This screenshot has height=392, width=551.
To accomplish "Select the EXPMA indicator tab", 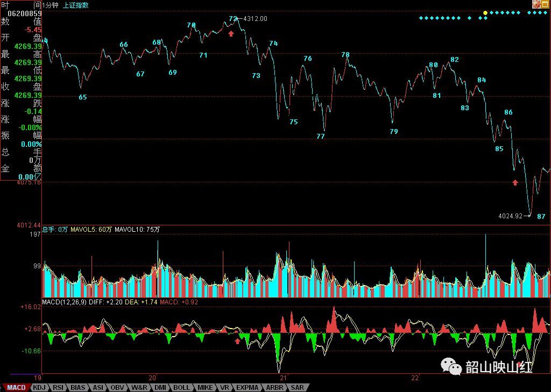I will [248, 388].
